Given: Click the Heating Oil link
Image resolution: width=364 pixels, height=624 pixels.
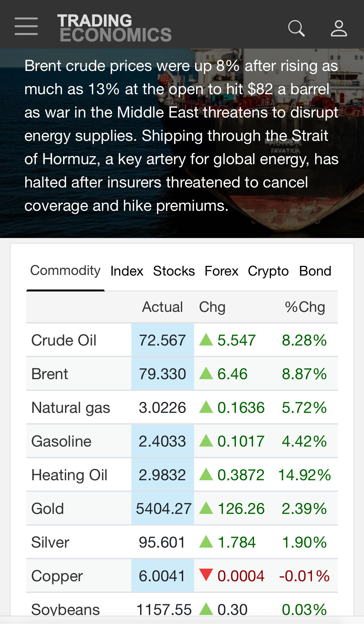Looking at the screenshot, I should tap(69, 475).
